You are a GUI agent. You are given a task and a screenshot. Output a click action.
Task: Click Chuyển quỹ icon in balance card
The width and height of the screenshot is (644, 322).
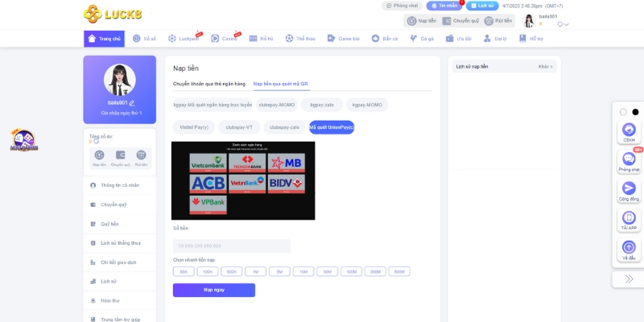pyautogui.click(x=120, y=155)
